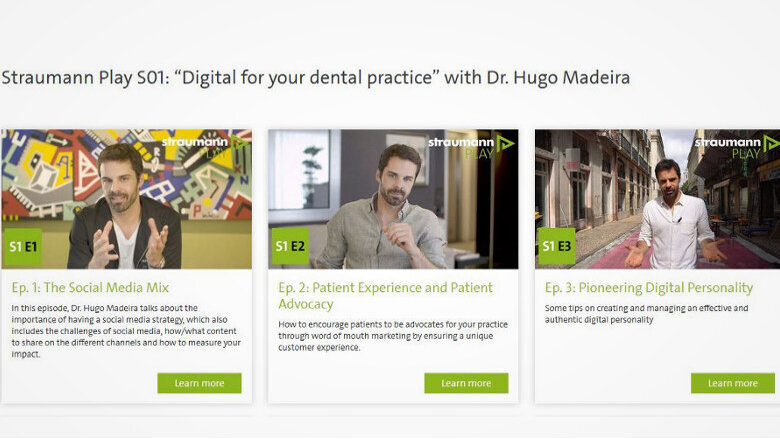Open the episode 1 video thumbnail

(x=126, y=199)
